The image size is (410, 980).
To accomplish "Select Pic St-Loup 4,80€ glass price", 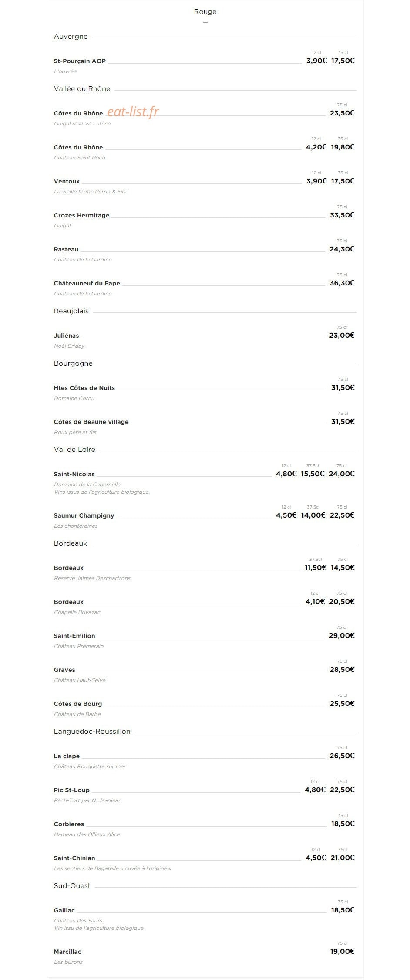I will (315, 790).
